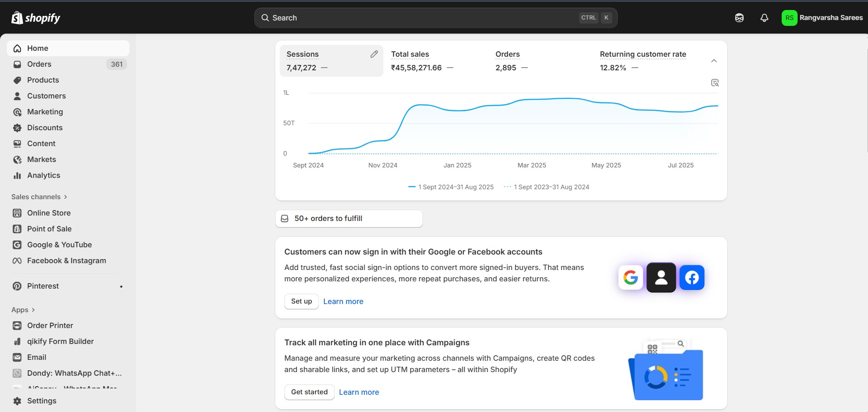
Task: Click Learn more about Campaigns
Action: pyautogui.click(x=359, y=392)
